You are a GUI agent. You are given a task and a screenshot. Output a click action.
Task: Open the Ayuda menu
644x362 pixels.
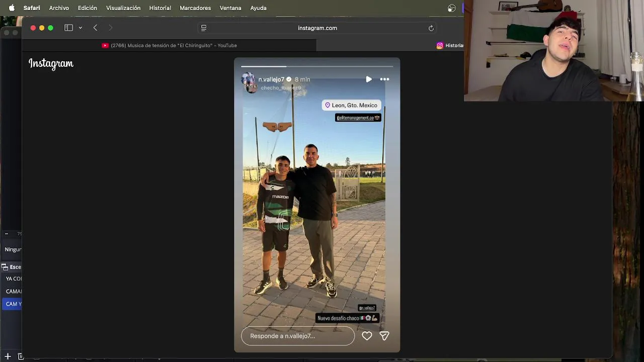[259, 8]
